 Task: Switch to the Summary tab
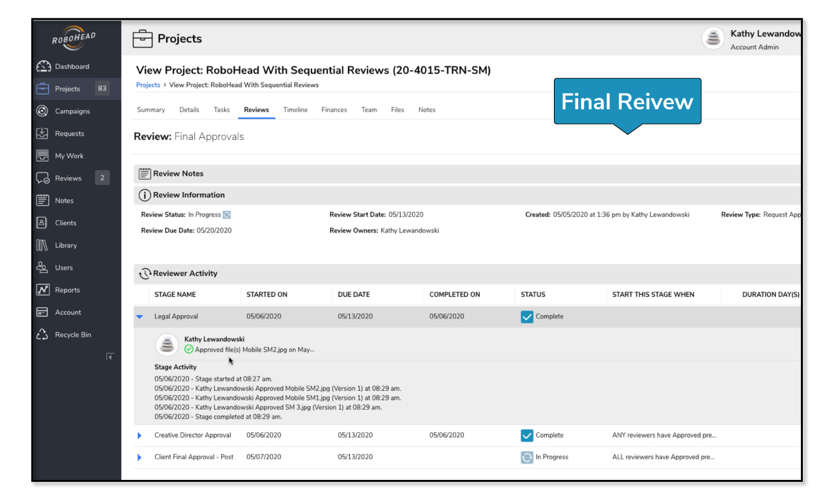click(151, 110)
